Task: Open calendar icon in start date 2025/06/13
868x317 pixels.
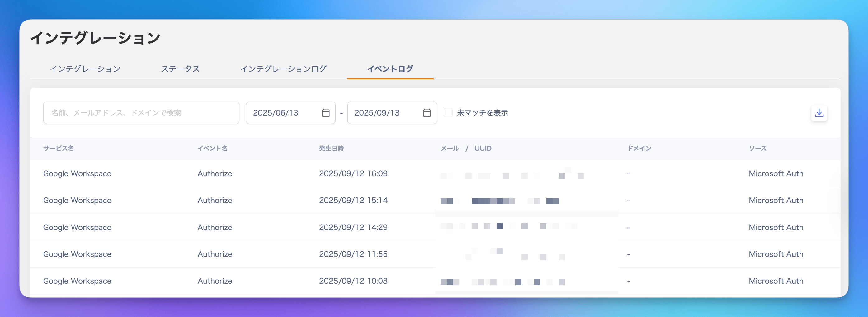Action: (326, 113)
